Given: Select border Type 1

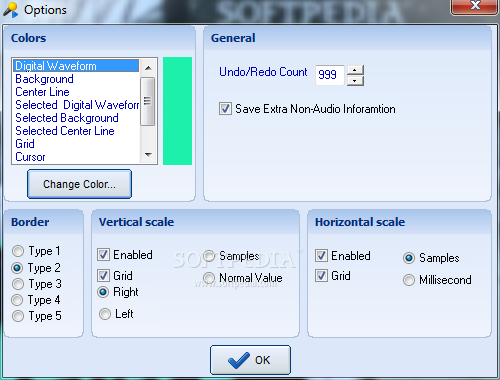Looking at the screenshot, I should point(18,251).
